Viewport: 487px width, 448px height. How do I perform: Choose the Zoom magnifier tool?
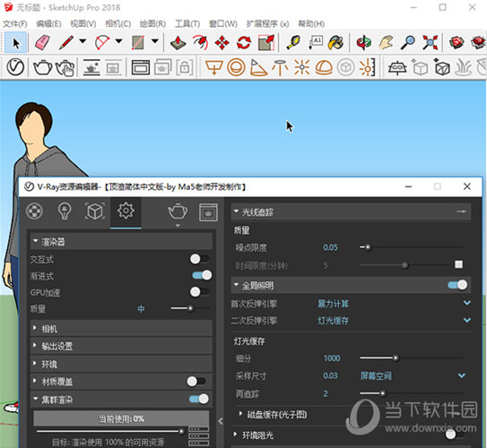pyautogui.click(x=408, y=42)
